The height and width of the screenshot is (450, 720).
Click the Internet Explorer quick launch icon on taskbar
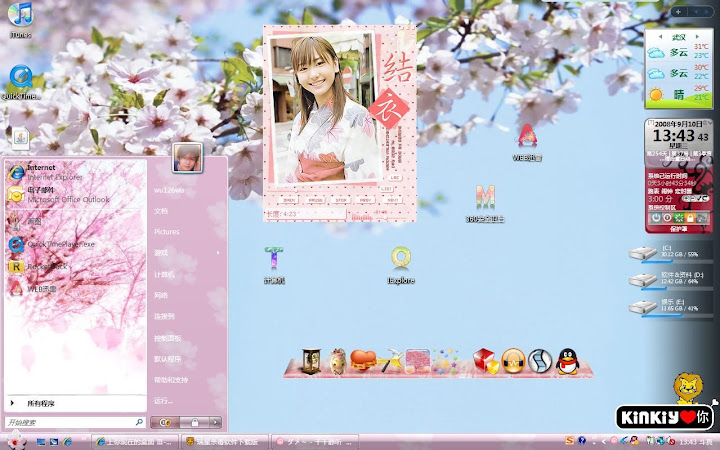pyautogui.click(x=68, y=442)
